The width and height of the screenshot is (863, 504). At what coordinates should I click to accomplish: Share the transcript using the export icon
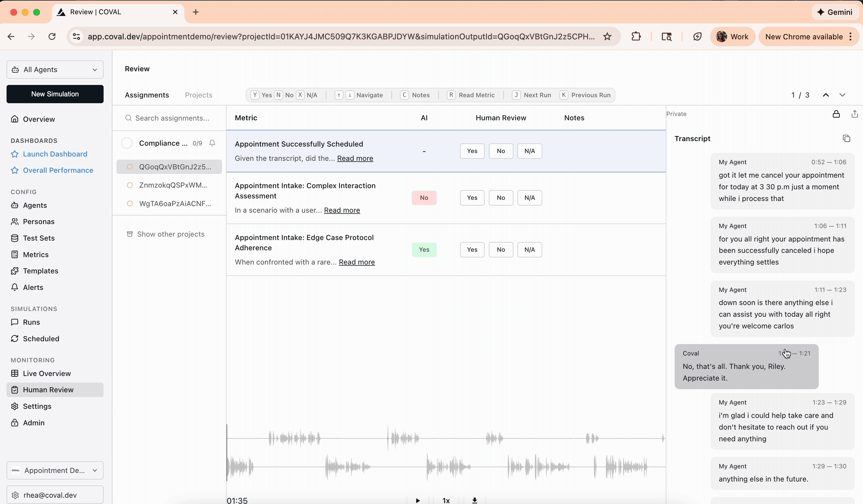[x=854, y=114]
